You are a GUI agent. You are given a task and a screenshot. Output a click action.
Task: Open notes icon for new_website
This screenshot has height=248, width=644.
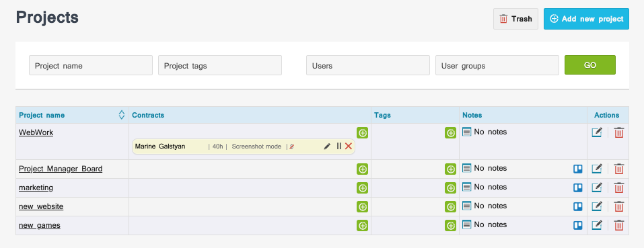466,206
